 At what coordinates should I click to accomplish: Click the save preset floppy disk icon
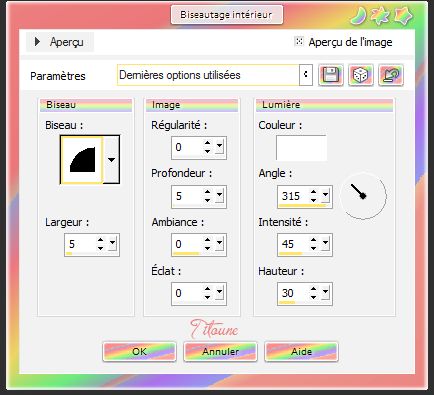coord(331,75)
